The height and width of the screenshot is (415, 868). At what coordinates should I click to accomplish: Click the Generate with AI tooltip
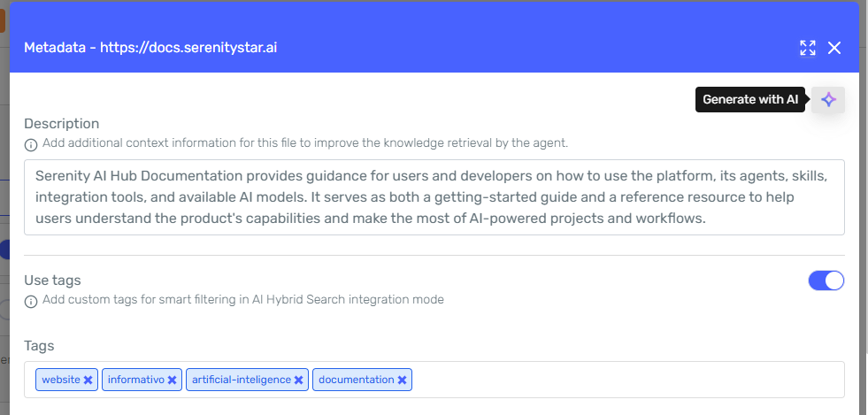coord(750,100)
